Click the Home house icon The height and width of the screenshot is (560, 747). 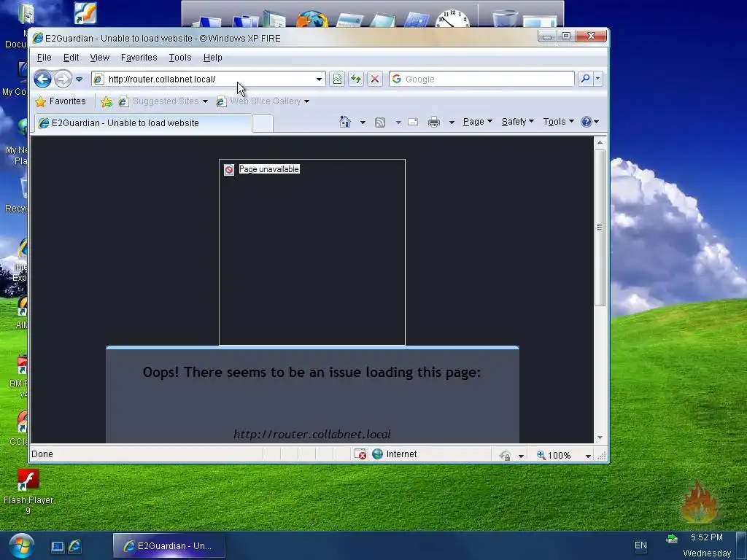(345, 122)
